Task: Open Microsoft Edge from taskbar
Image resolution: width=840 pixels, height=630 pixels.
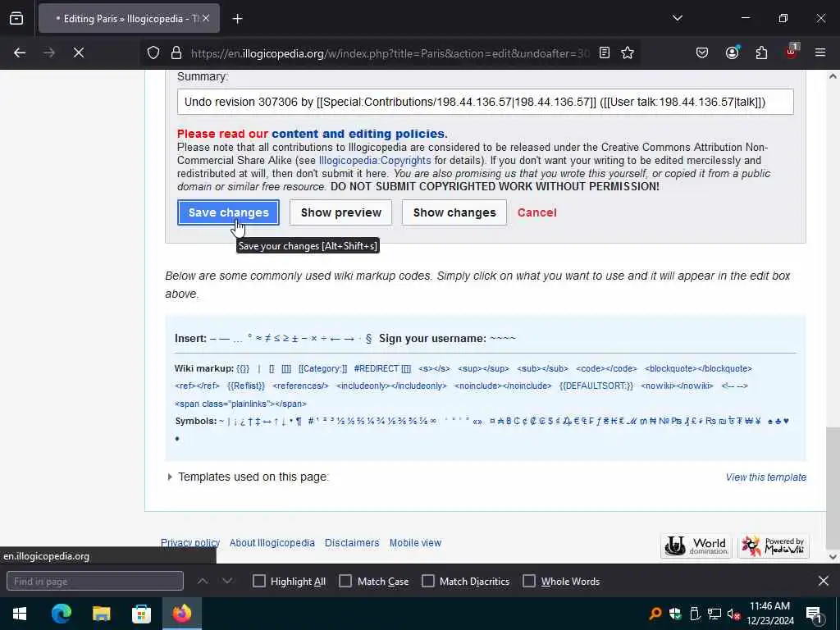Action: [61, 614]
